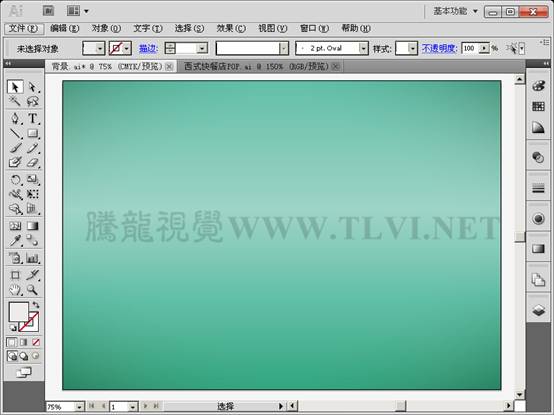
Task: Enable Draw Behind mode
Action: point(24,356)
